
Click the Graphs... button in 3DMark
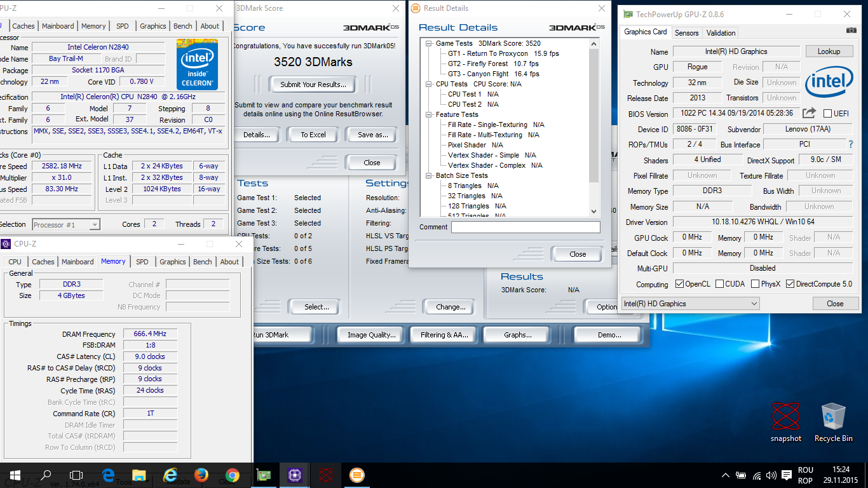point(517,335)
